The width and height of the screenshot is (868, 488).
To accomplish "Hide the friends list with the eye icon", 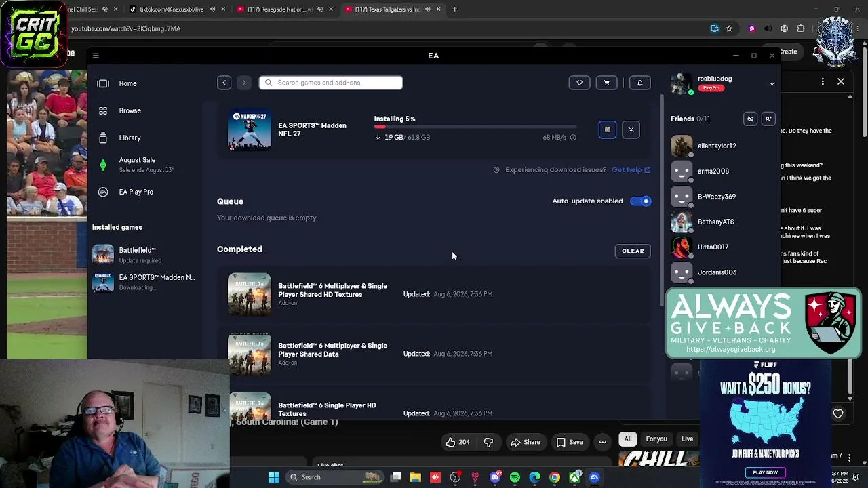I will pos(750,119).
